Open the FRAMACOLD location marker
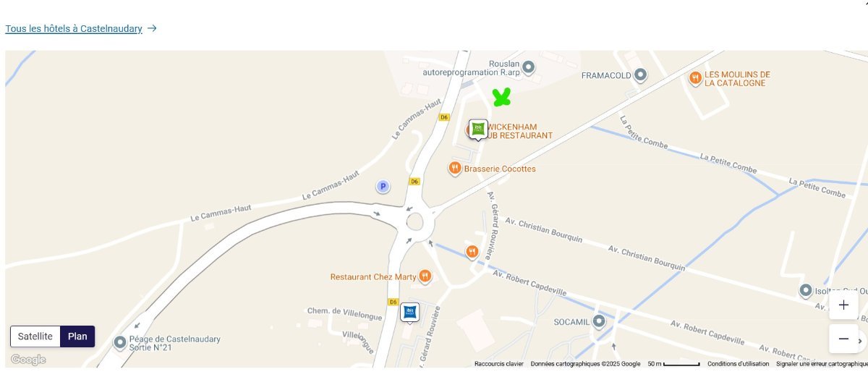 (x=640, y=75)
